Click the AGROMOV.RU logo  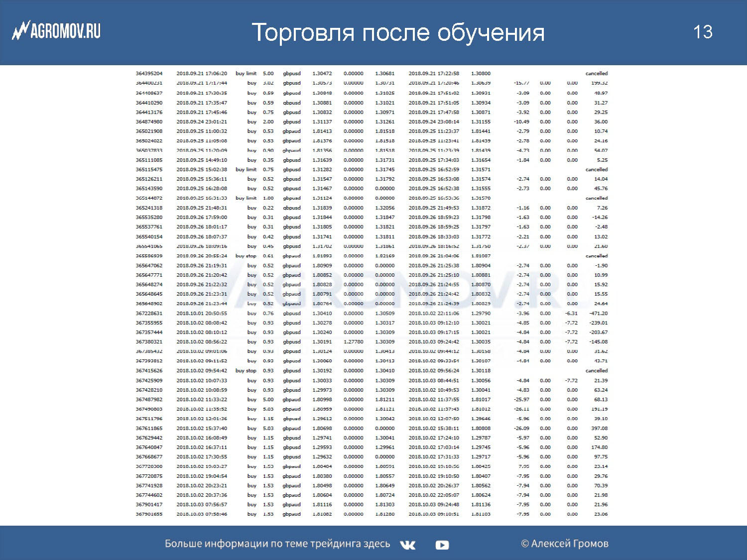(x=56, y=31)
